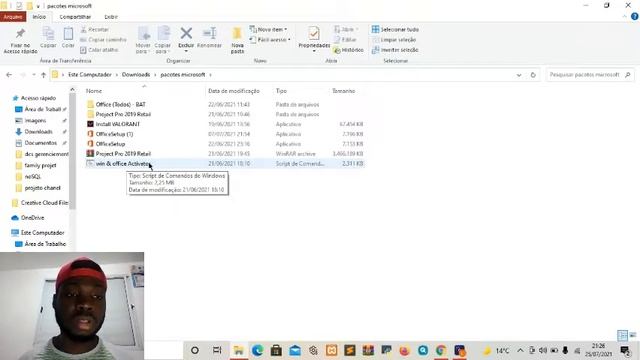Screen dimensions: 640x360
Task: Open the Mover para dropdown
Action: pyautogui.click(x=143, y=40)
